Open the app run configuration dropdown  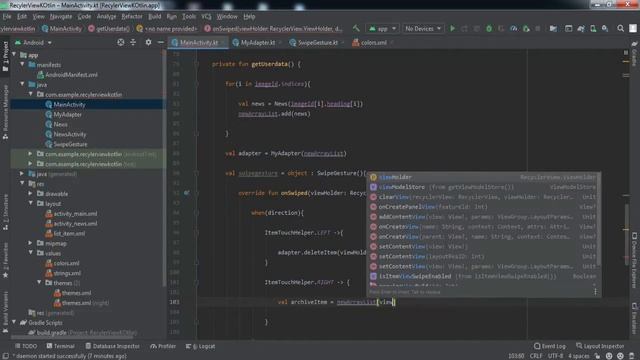382,29
